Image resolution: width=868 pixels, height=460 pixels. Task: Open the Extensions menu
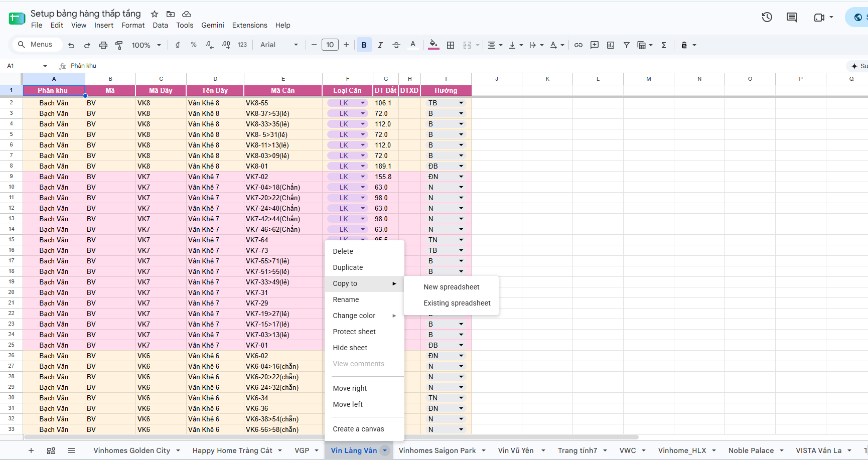click(x=249, y=25)
